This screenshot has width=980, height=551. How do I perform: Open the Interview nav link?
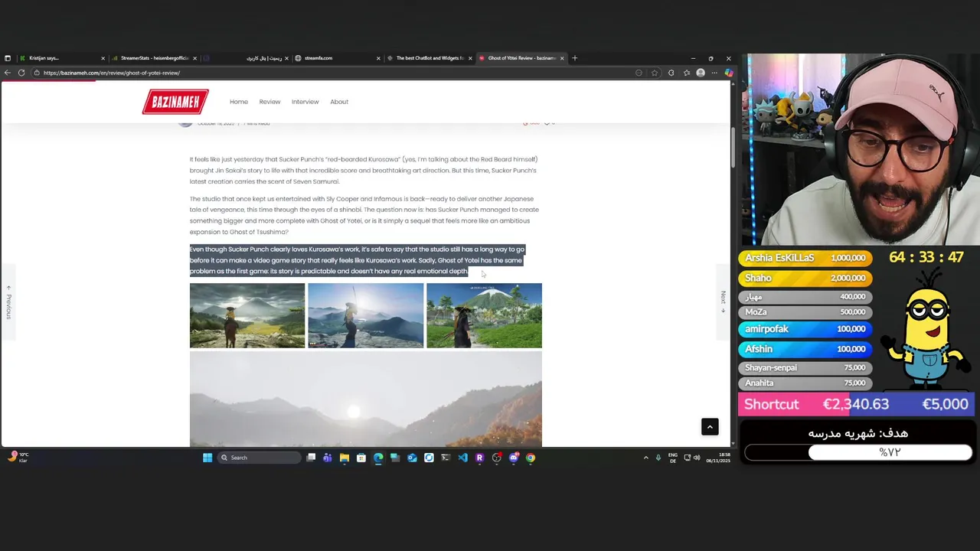click(305, 102)
